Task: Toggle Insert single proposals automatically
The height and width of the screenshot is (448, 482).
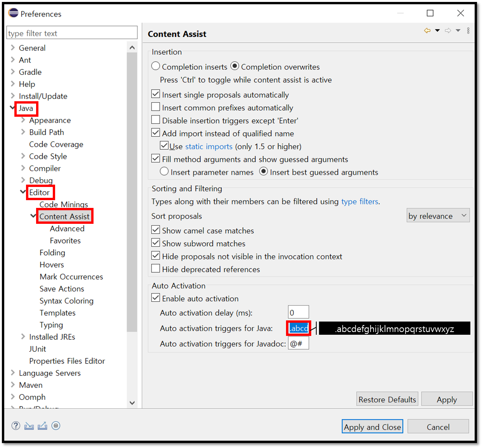Action: coord(156,94)
